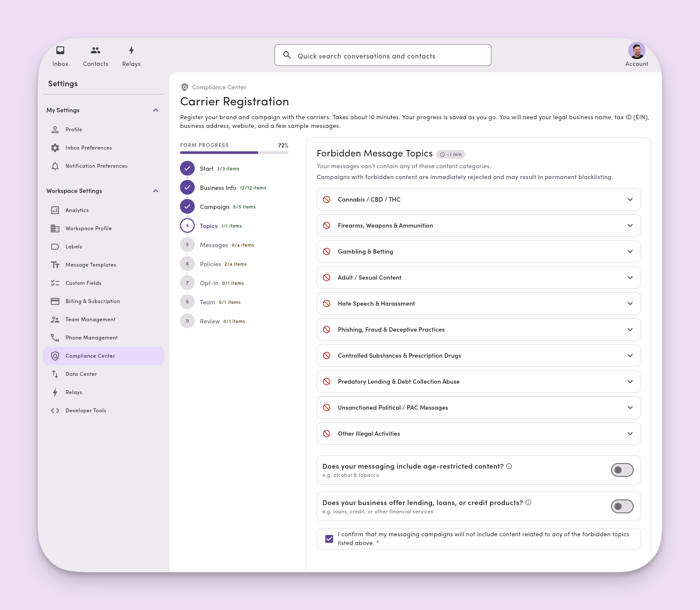Click the Data Center arrows icon
Image resolution: width=700 pixels, height=610 pixels.
pos(55,374)
